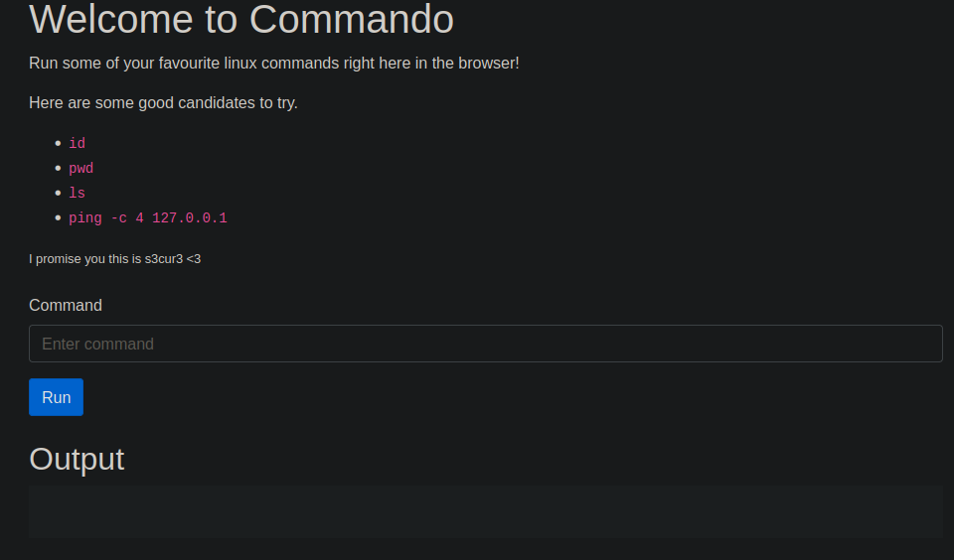Click the favourite linux commands intro sentence
Viewport: 954px width, 560px height.
(273, 64)
